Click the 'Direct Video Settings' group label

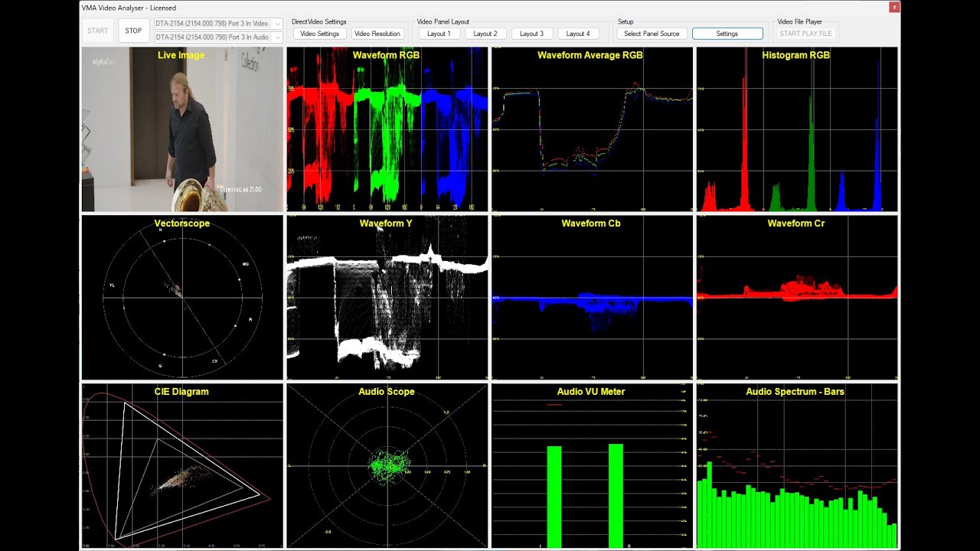coord(319,21)
